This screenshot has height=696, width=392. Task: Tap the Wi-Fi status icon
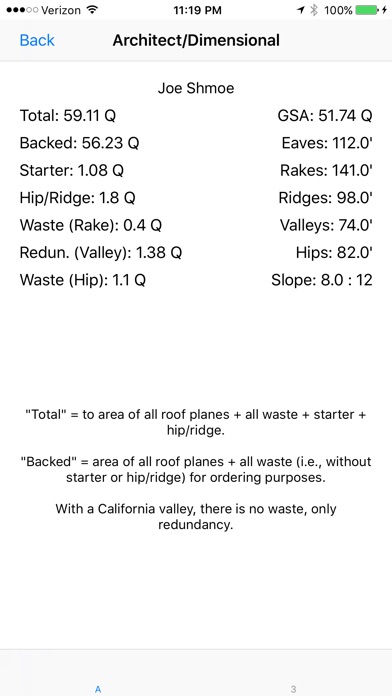tap(92, 10)
